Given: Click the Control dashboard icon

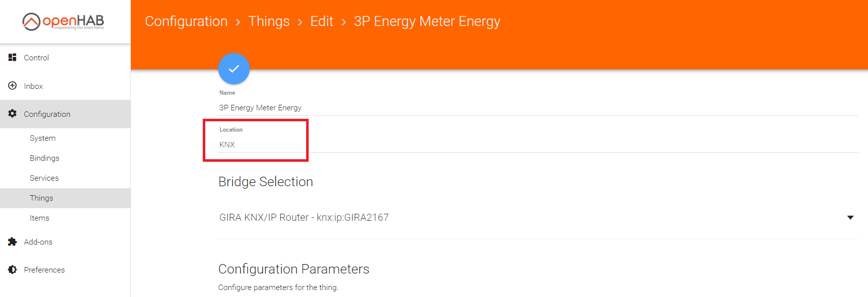Looking at the screenshot, I should tap(12, 57).
